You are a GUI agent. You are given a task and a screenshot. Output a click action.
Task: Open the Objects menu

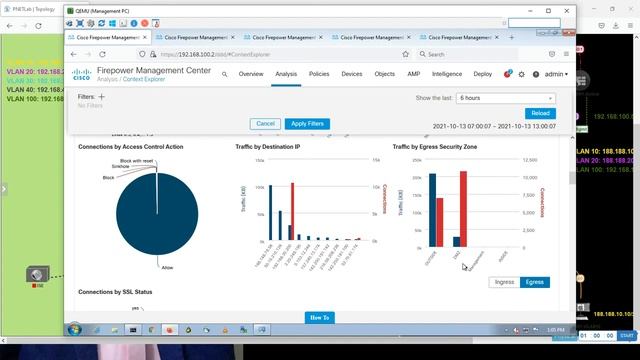[384, 74]
